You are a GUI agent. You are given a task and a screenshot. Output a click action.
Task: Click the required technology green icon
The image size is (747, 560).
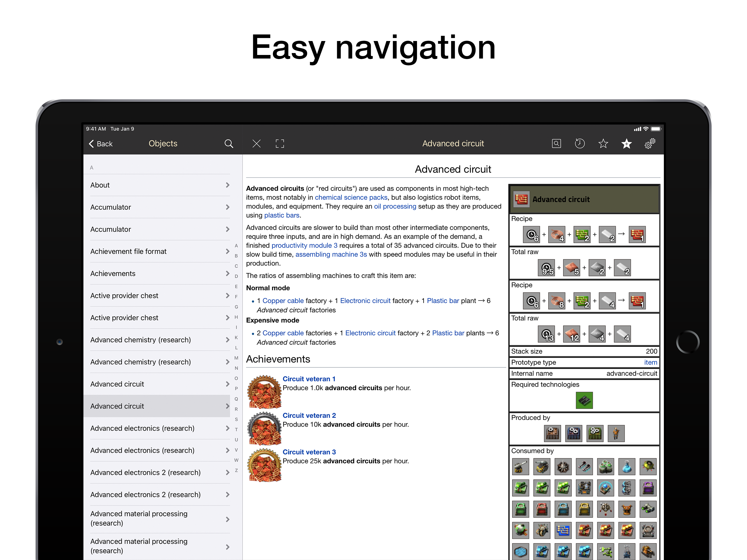pos(584,400)
